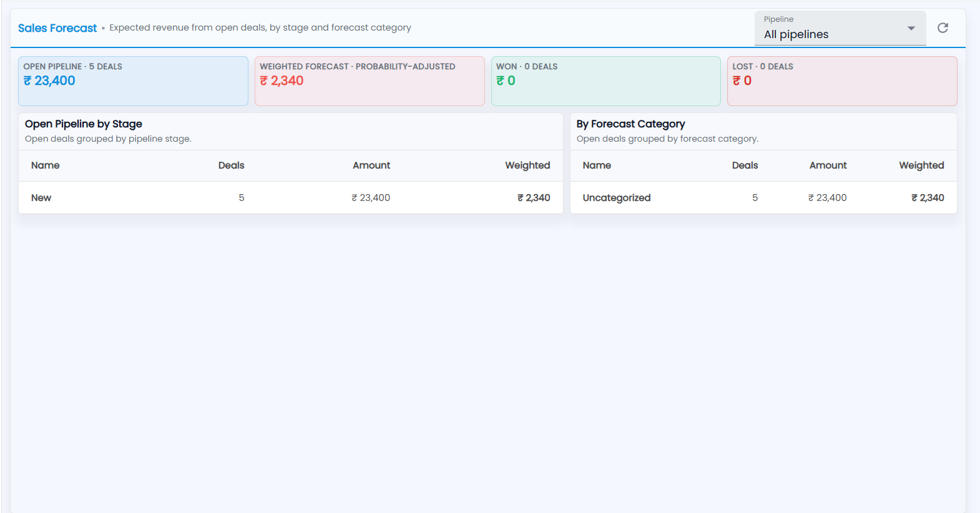Click Name column header in stage table

[46, 165]
